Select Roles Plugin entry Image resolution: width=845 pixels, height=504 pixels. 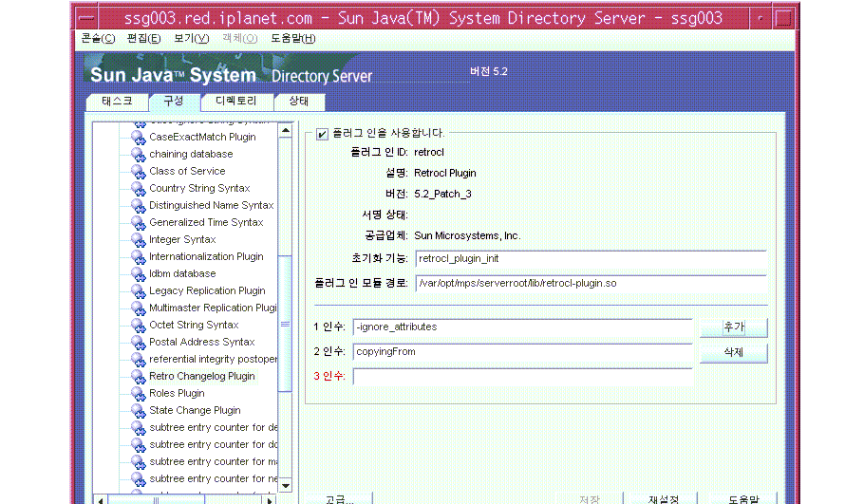click(x=177, y=393)
